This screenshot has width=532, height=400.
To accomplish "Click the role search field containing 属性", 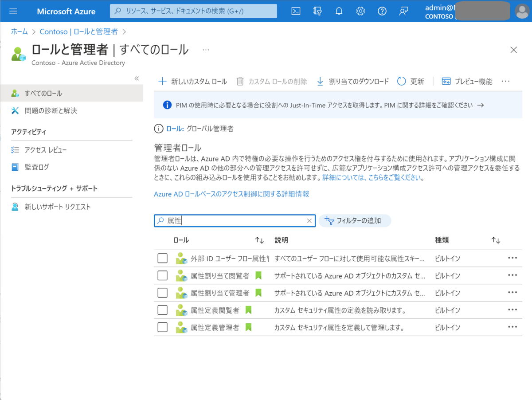I will (x=235, y=221).
